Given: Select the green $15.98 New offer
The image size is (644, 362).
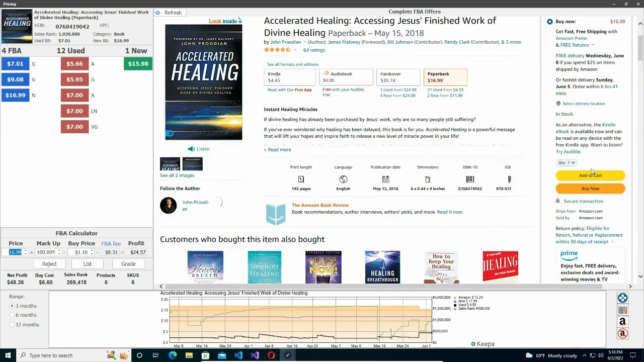Looking at the screenshot, I should click(x=138, y=64).
